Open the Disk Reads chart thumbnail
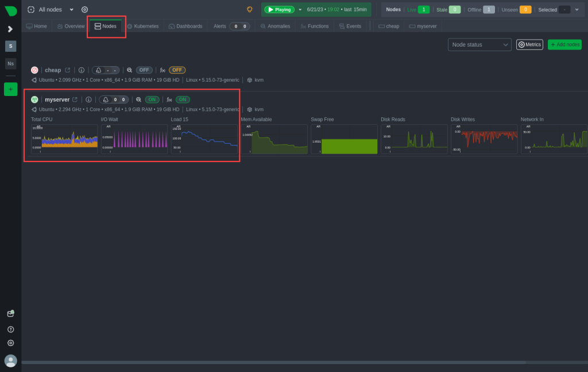Image resolution: width=588 pixels, height=372 pixels. [414, 139]
